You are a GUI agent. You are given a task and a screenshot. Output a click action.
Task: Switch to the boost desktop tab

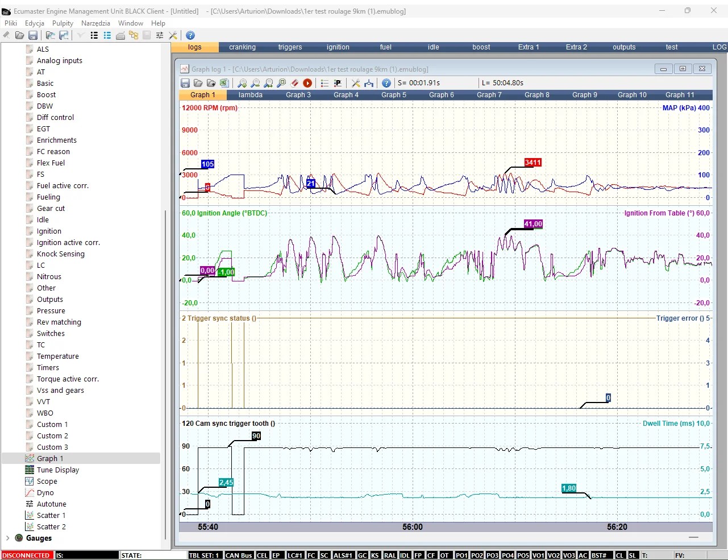coord(481,47)
